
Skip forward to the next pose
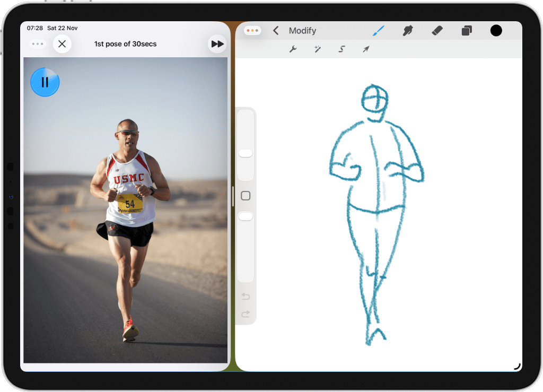coord(217,44)
